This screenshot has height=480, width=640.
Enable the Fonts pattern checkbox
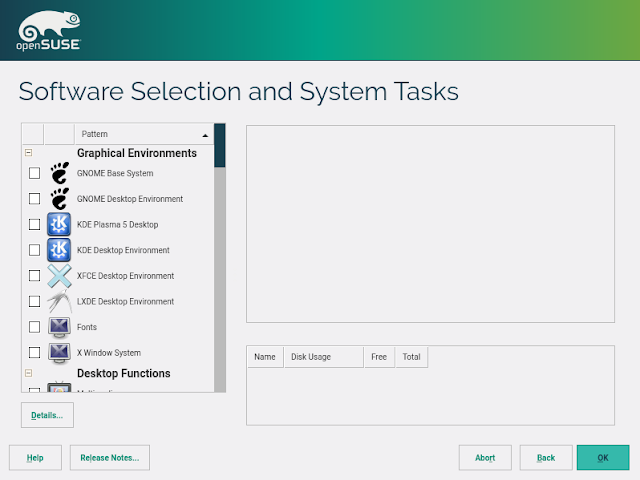pos(35,327)
